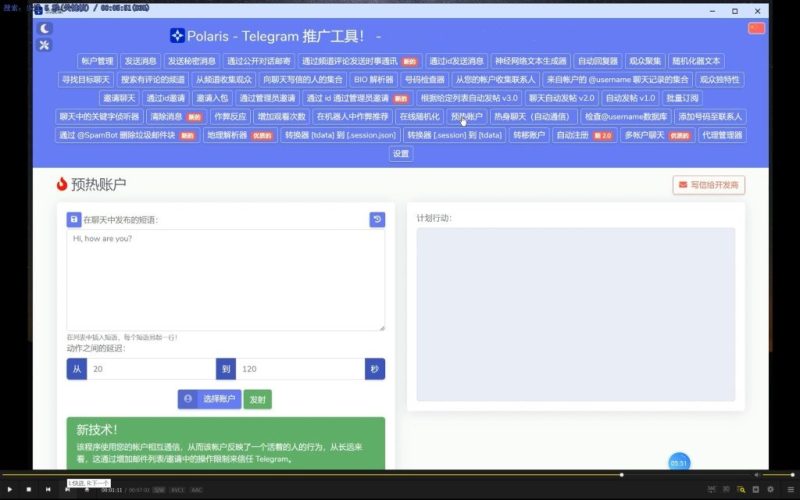800x500 pixels.
Task: Seek on the video progress bar handle
Action: pos(621,474)
